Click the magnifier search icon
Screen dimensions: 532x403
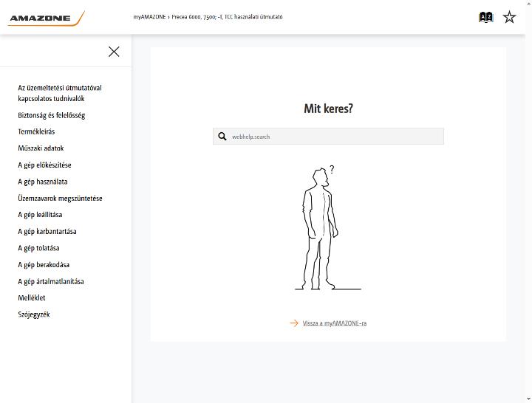pyautogui.click(x=222, y=137)
